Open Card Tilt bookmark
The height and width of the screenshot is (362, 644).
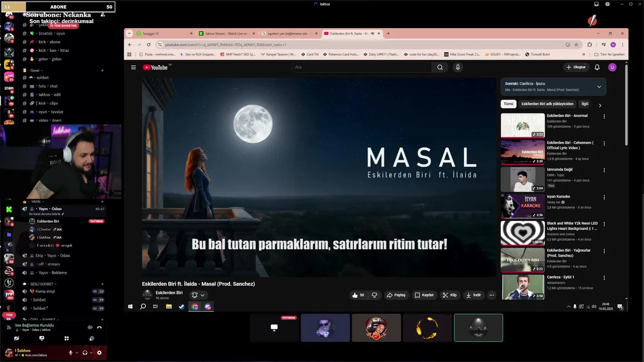point(310,54)
